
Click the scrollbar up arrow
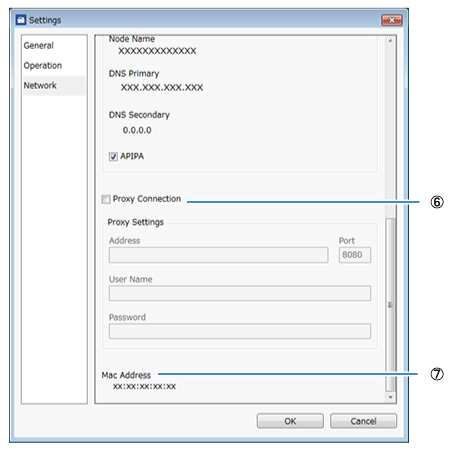[x=390, y=41]
